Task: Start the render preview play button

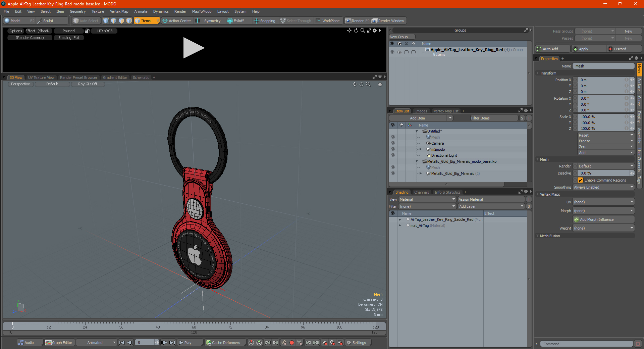Action: pyautogui.click(x=194, y=48)
